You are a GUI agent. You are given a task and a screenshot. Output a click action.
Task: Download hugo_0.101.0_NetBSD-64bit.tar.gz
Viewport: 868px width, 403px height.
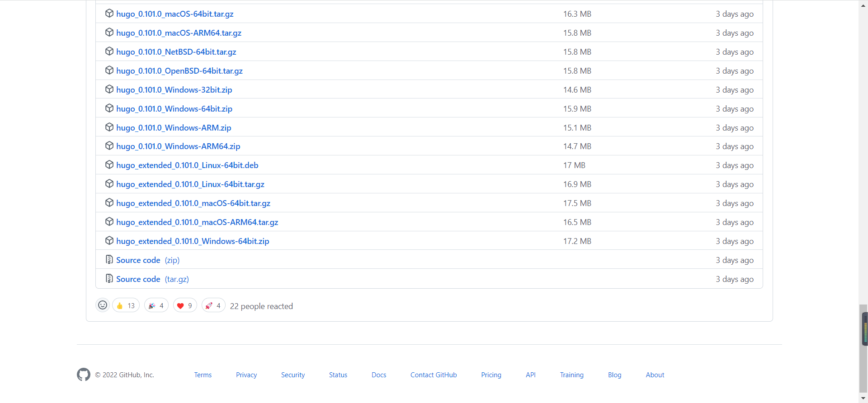point(176,52)
